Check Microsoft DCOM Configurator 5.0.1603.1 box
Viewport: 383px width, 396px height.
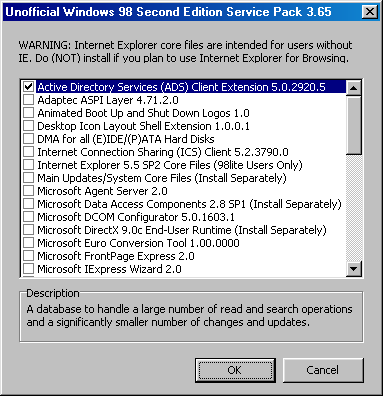click(x=29, y=217)
